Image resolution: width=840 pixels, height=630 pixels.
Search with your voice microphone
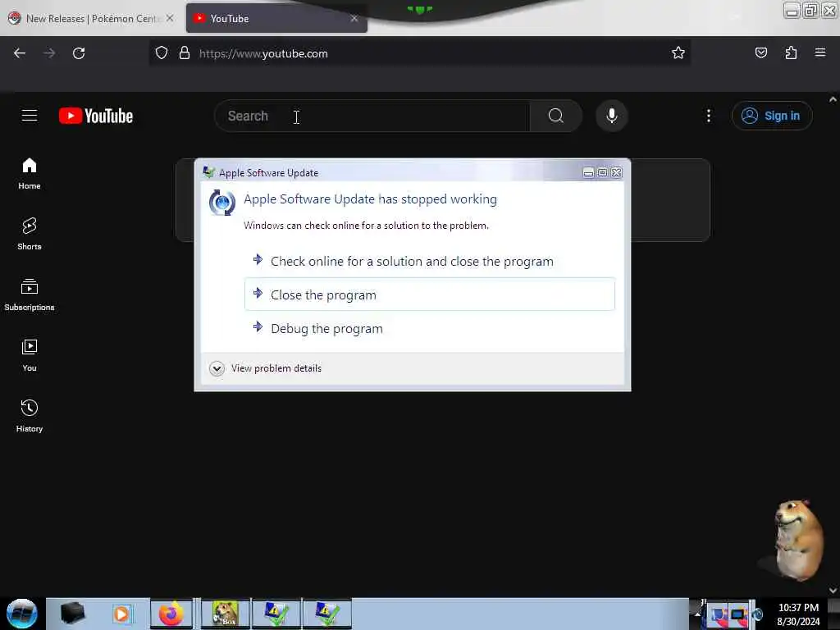611,116
